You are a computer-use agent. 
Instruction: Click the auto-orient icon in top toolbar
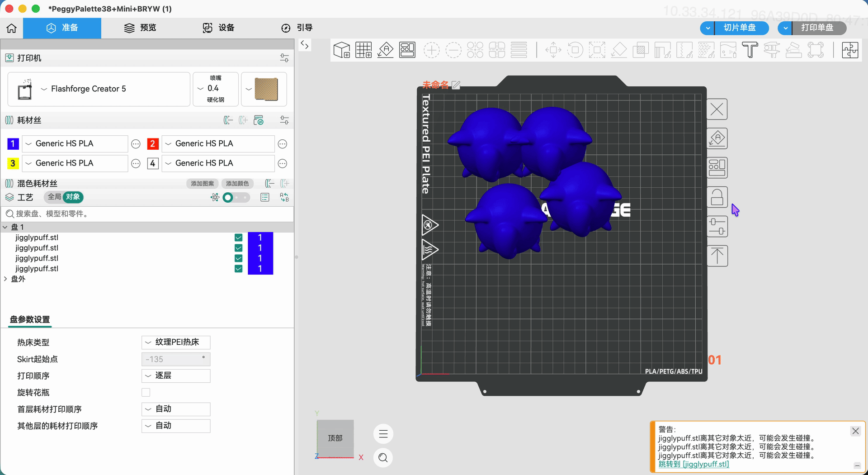[x=386, y=50]
